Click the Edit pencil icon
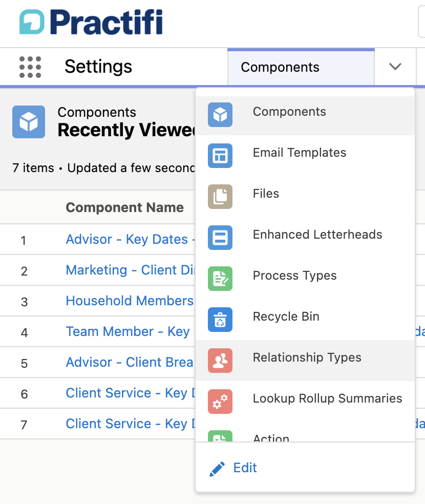 tap(217, 469)
